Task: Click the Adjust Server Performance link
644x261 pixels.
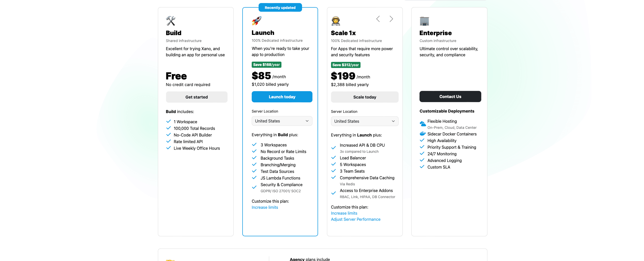Action: point(355,219)
